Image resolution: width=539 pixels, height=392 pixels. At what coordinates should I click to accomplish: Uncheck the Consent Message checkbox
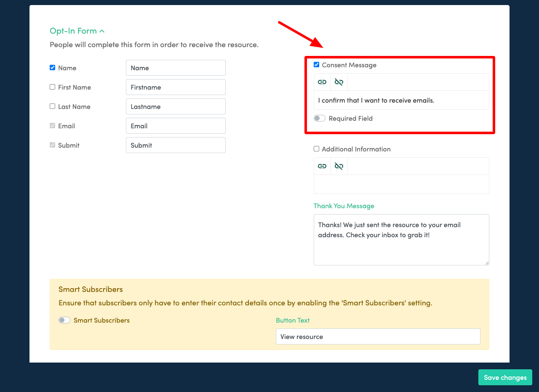tap(316, 64)
